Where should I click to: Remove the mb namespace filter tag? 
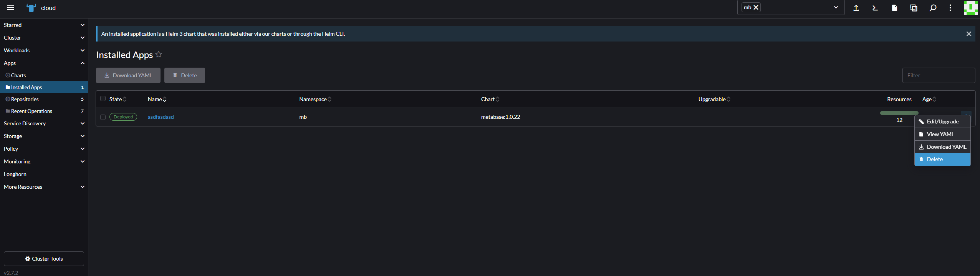(x=756, y=7)
